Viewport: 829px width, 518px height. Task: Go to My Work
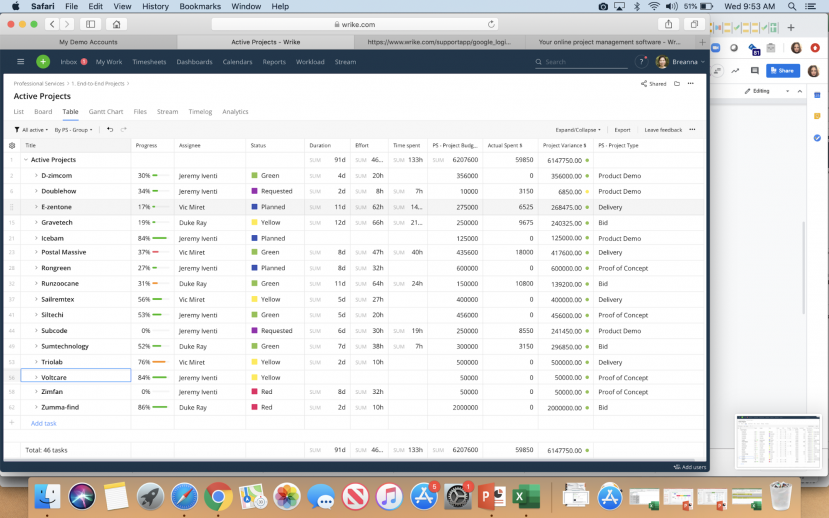[x=109, y=62]
